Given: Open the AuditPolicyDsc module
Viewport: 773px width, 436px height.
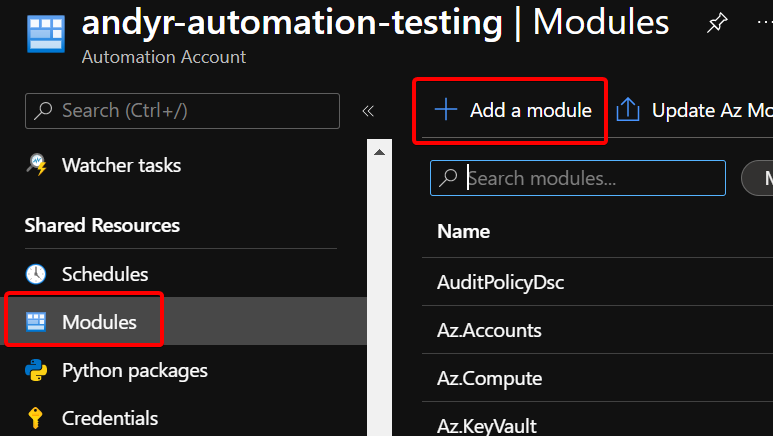Looking at the screenshot, I should tap(500, 283).
